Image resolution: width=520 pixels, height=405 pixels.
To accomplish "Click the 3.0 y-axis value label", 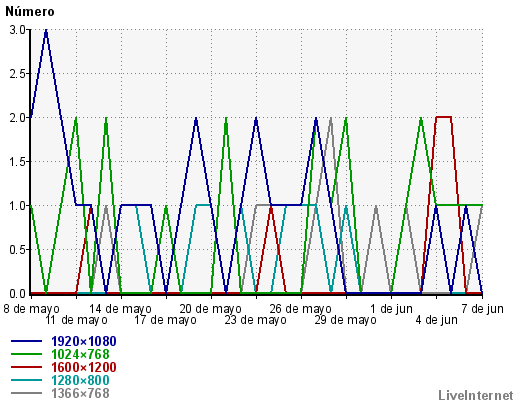I will (x=17, y=30).
